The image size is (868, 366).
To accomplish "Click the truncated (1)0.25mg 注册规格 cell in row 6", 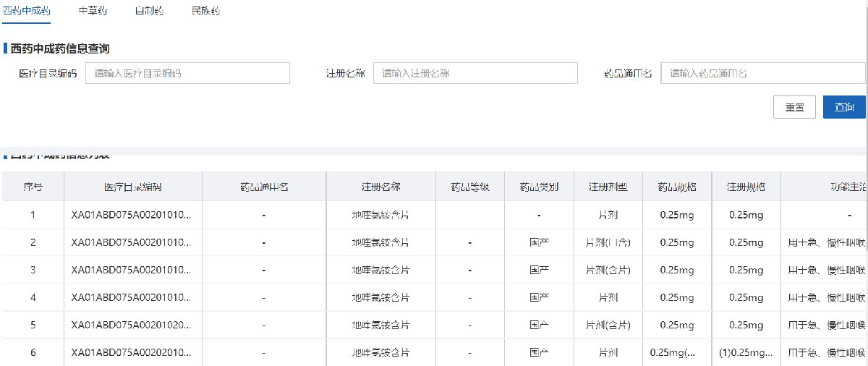I will click(746, 352).
